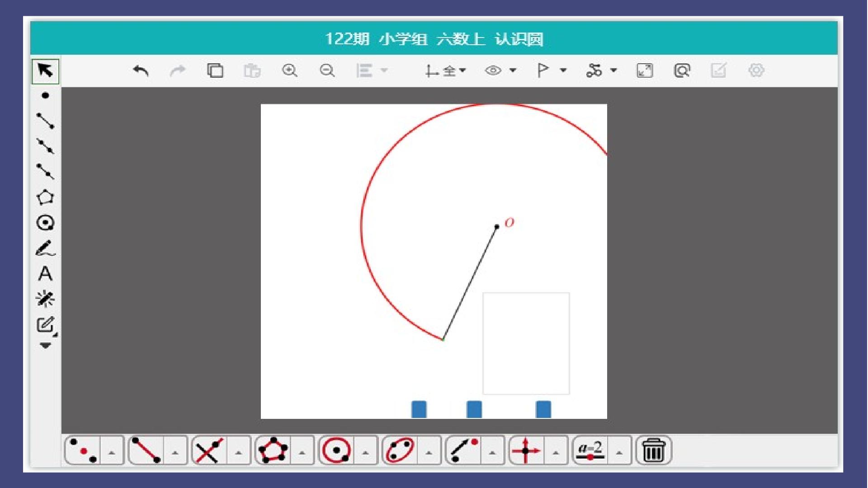868x488 pixels.
Task: Expand the a=2 measurement options arrow
Action: (619, 451)
